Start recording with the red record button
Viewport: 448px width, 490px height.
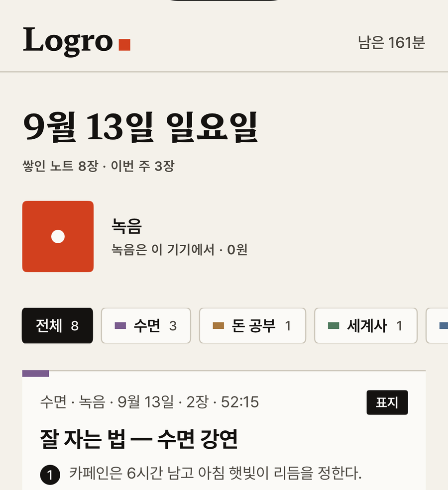coord(58,237)
